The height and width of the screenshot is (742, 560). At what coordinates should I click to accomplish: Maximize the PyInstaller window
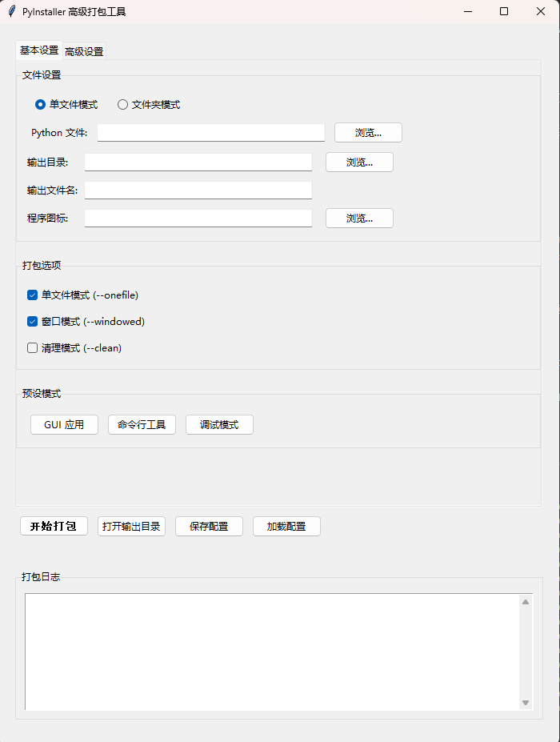(504, 11)
